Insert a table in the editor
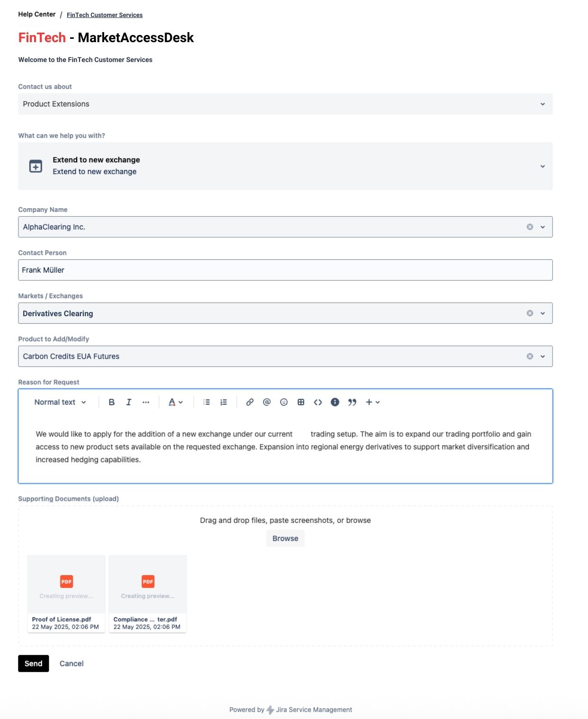Image resolution: width=588 pixels, height=719 pixels. coord(301,402)
